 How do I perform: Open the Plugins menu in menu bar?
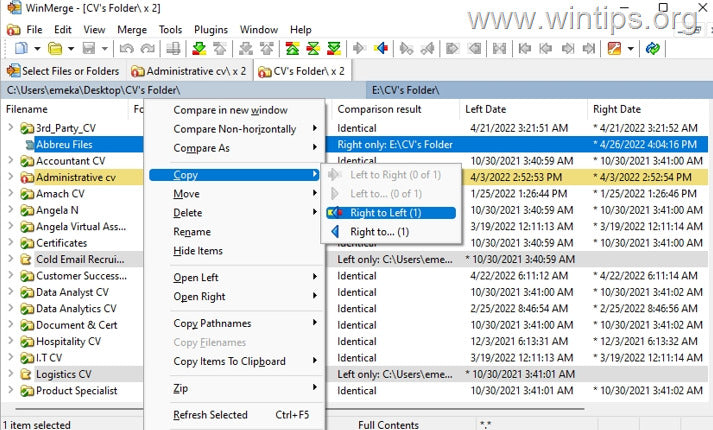(211, 30)
